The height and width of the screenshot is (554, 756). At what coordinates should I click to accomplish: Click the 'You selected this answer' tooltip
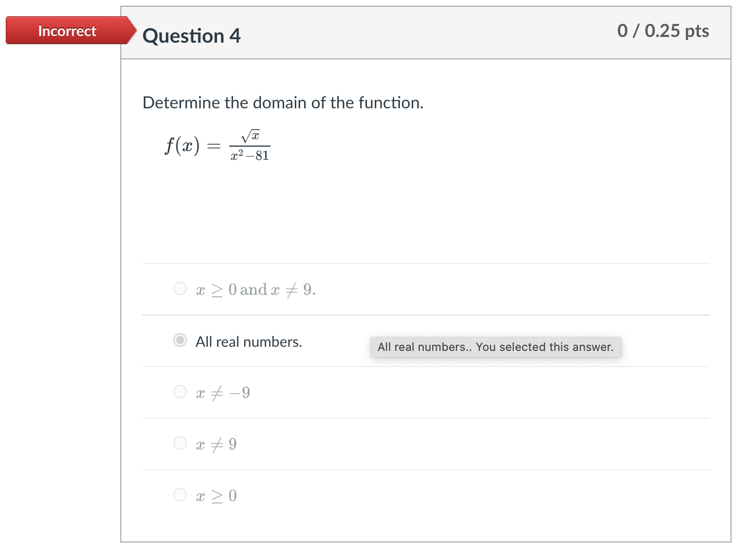click(495, 347)
